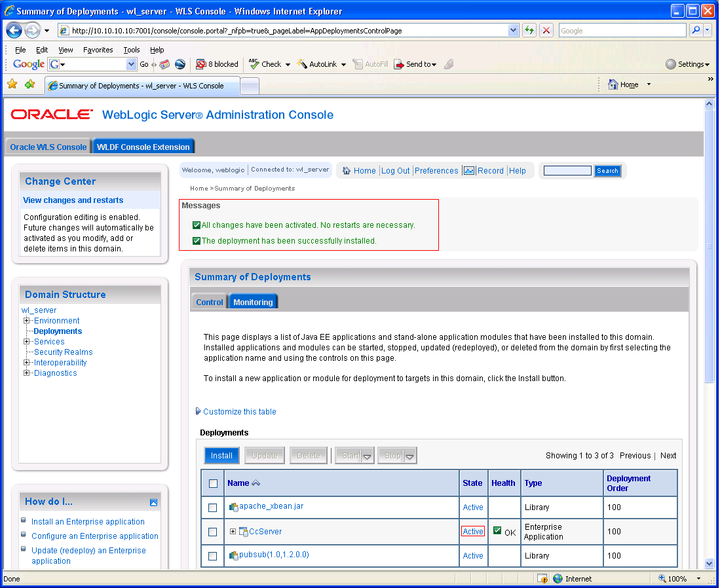Open Google toolbar Settings
This screenshot has width=720, height=588.
(687, 64)
